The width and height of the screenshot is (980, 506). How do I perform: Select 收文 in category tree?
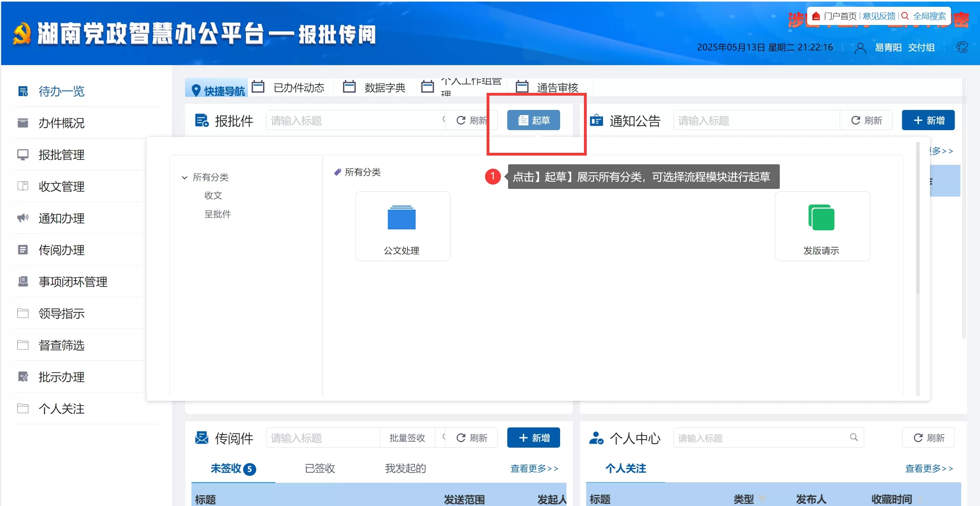click(213, 195)
